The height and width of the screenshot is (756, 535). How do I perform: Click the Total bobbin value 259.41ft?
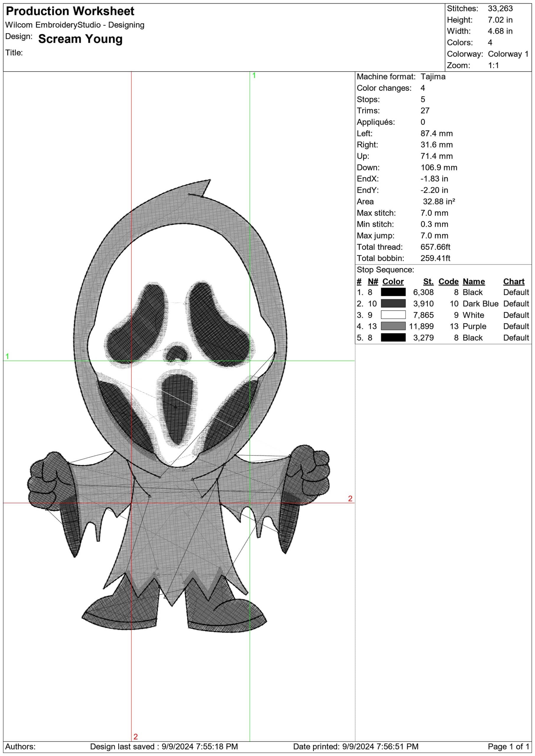pyautogui.click(x=435, y=258)
